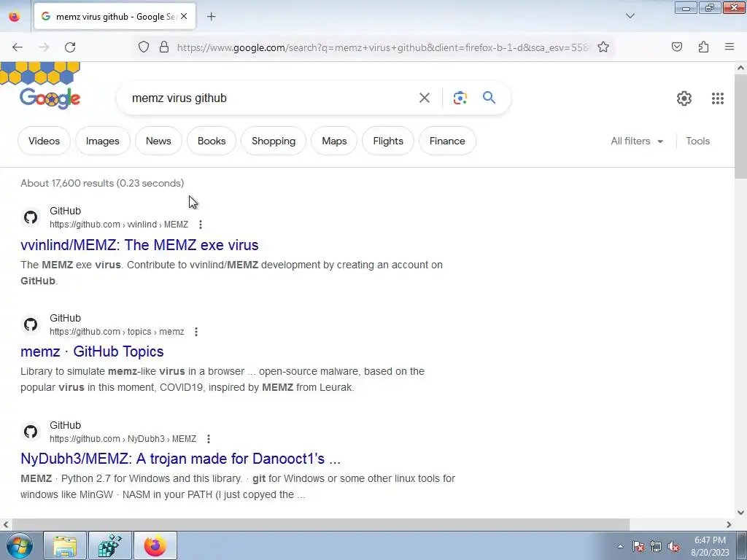Switch to the Flights filter
This screenshot has width=747, height=560.
(x=388, y=141)
